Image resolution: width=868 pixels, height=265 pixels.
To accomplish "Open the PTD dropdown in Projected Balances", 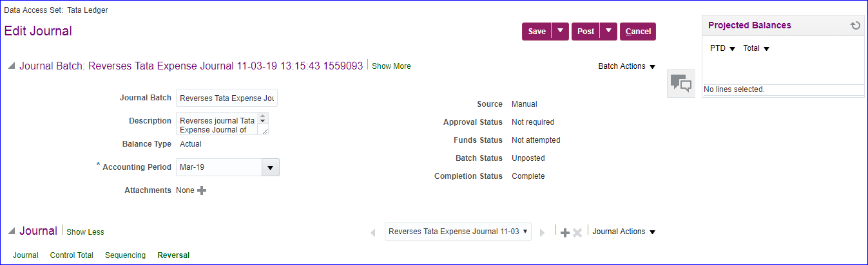I will point(722,48).
